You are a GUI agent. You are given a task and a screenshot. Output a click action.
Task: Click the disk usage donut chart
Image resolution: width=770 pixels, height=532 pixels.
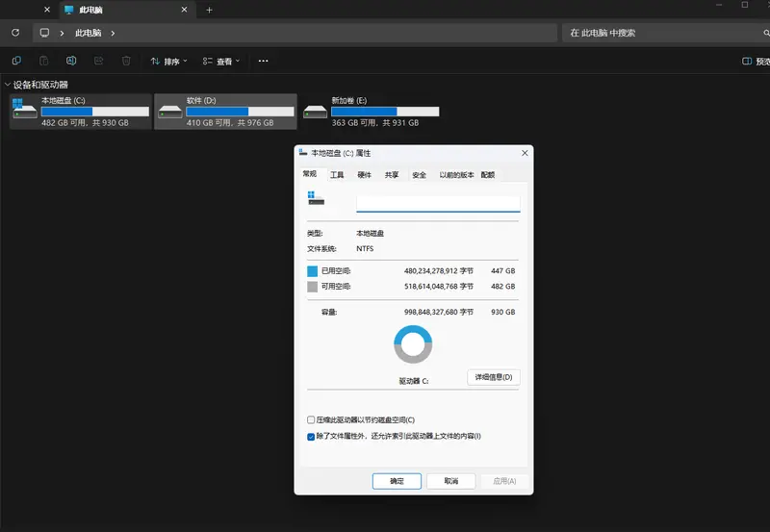coord(413,344)
